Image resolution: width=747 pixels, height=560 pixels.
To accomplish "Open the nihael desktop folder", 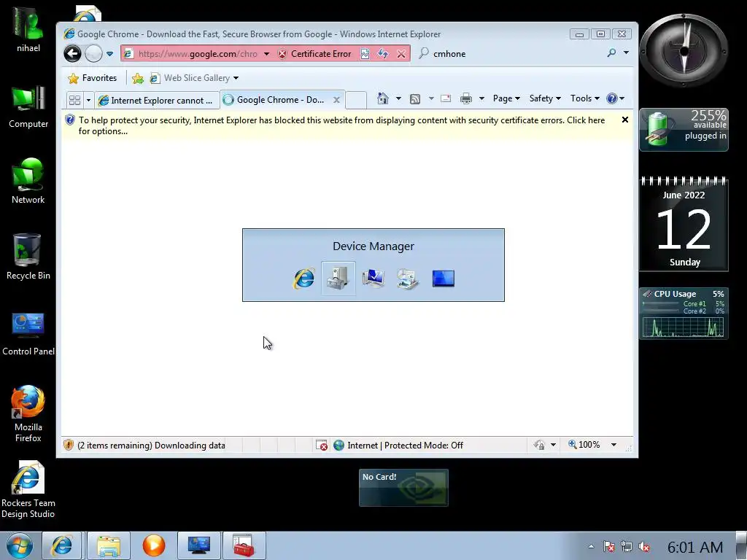I will (28, 29).
